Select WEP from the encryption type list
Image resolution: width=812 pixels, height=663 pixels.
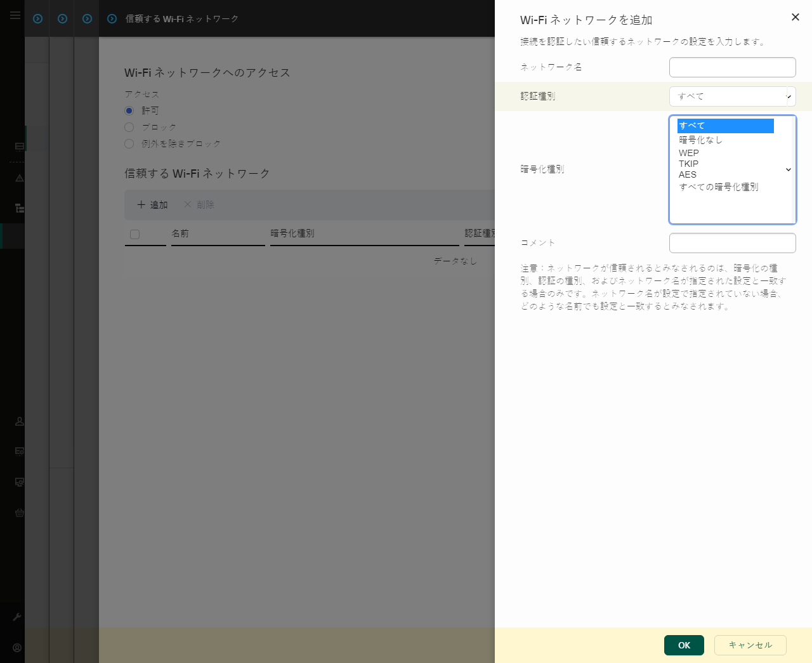tap(689, 153)
